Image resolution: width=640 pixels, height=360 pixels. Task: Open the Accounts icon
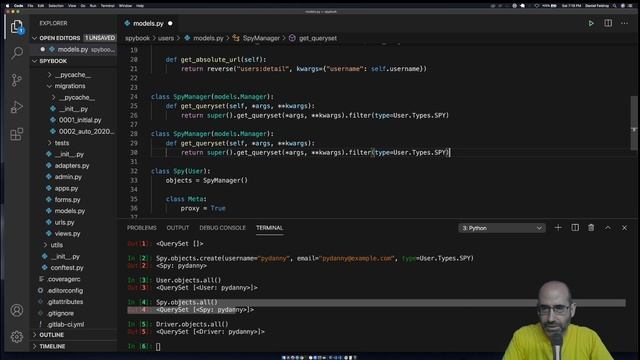tap(17, 310)
